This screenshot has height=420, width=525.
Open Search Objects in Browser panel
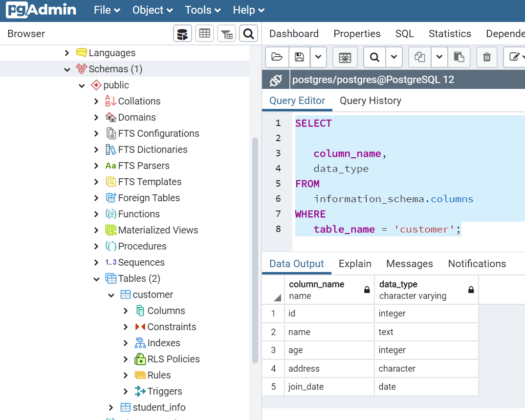pyautogui.click(x=248, y=34)
